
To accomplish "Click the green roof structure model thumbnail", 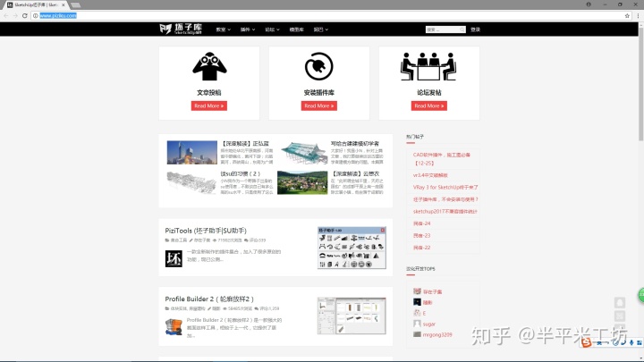I will click(x=304, y=152).
